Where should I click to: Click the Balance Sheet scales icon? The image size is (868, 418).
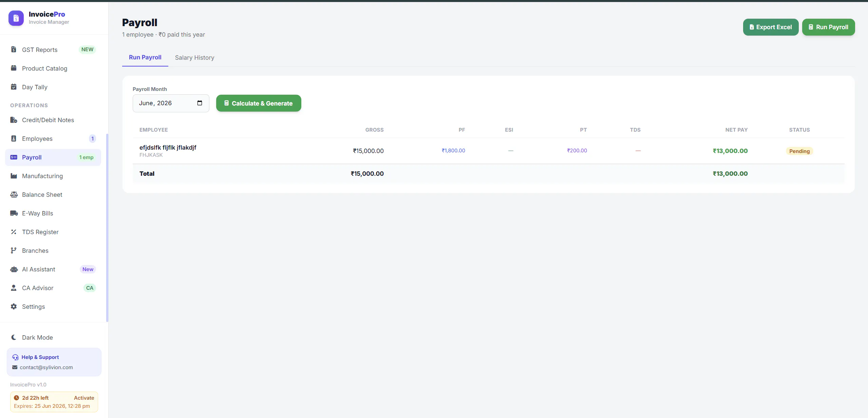coord(14,194)
